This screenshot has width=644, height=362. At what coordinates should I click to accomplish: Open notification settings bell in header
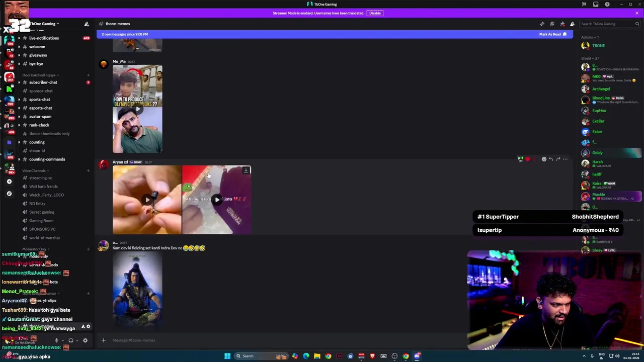tap(552, 24)
